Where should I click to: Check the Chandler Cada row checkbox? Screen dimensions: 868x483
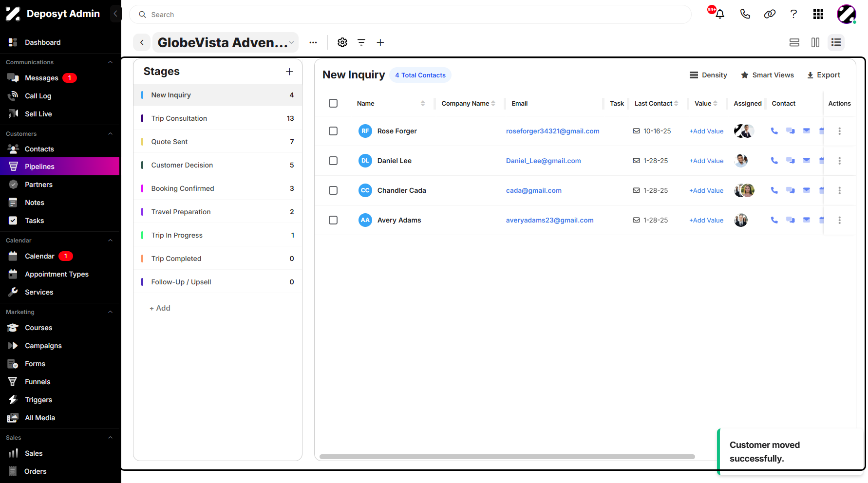(x=333, y=190)
